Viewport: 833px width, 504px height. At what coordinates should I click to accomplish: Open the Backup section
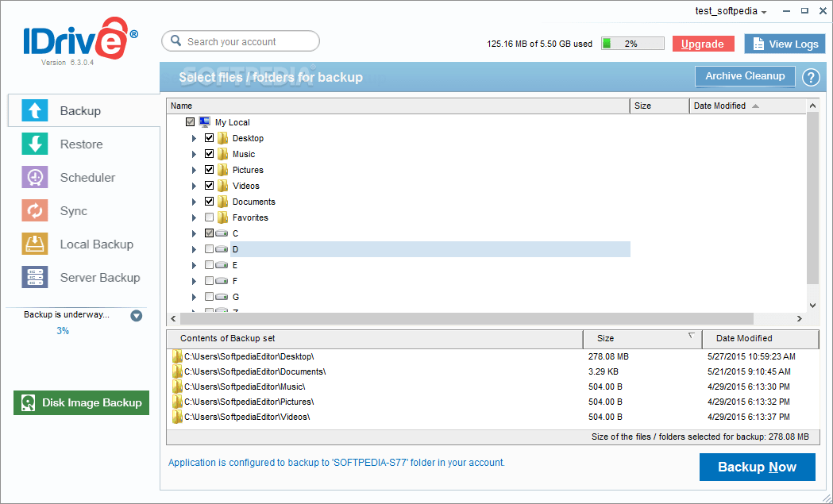tap(84, 110)
